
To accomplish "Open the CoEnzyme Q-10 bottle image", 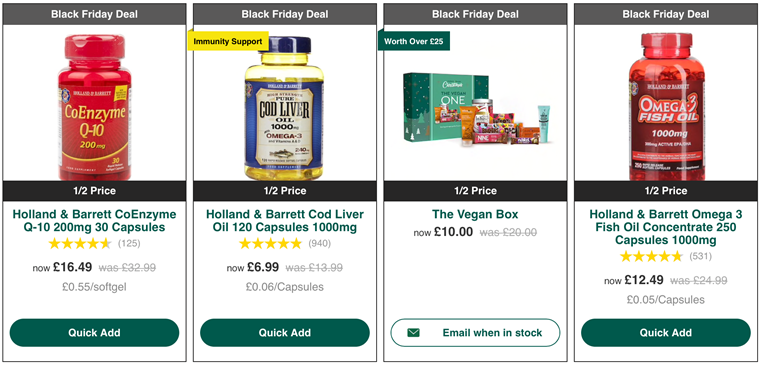I will click(95, 107).
